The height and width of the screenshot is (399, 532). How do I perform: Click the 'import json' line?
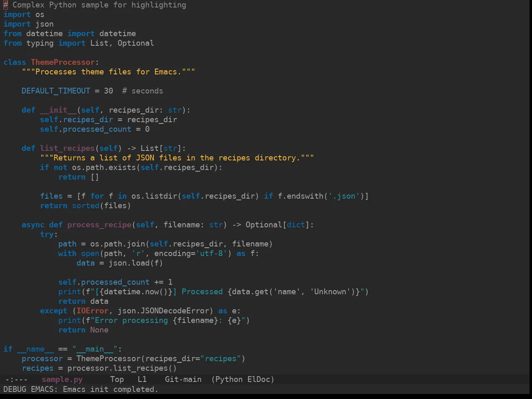(28, 24)
